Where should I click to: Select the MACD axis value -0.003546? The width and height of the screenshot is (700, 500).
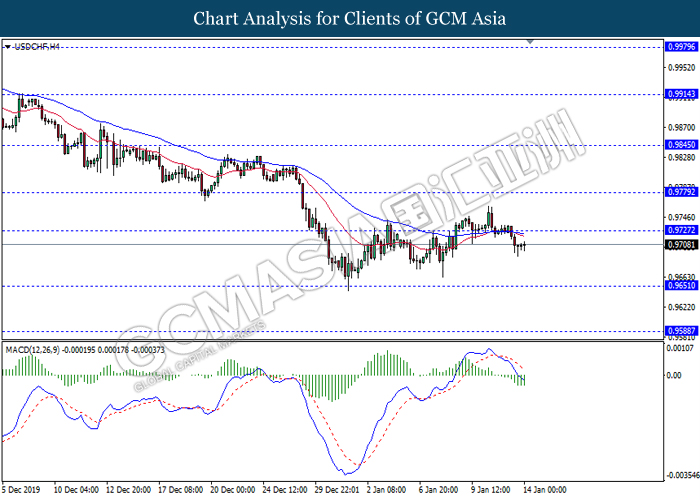tap(683, 475)
